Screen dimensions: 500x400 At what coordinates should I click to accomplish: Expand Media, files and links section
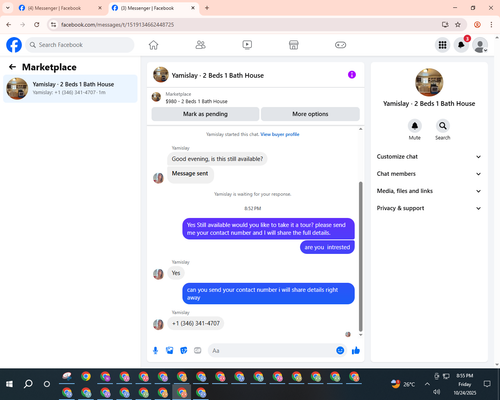(x=429, y=191)
